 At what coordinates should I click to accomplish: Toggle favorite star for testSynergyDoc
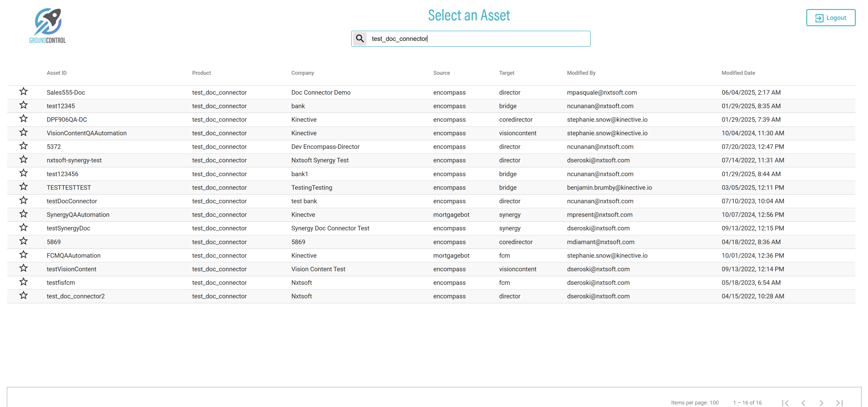pyautogui.click(x=23, y=228)
